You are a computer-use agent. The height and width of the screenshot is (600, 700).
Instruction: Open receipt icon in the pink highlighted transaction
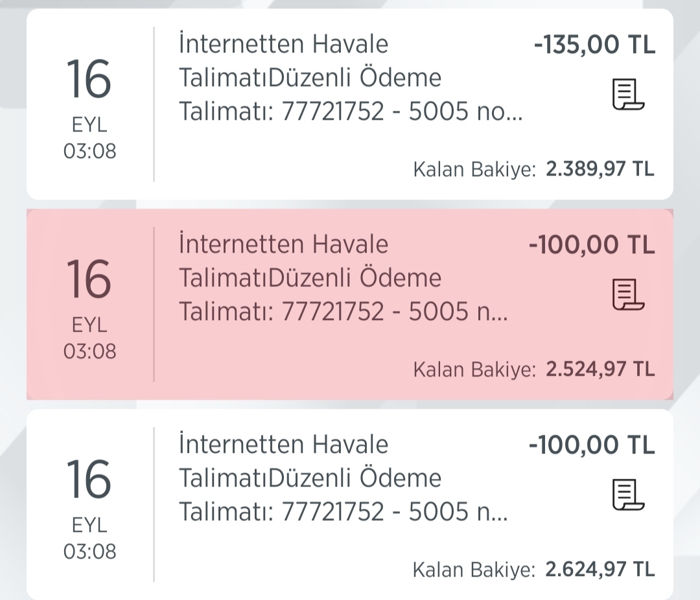(628, 295)
